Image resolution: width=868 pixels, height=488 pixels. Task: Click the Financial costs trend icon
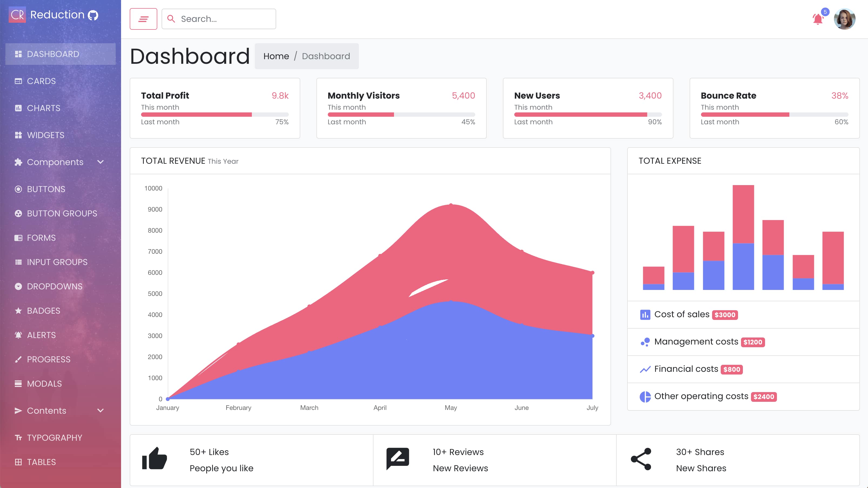click(645, 369)
